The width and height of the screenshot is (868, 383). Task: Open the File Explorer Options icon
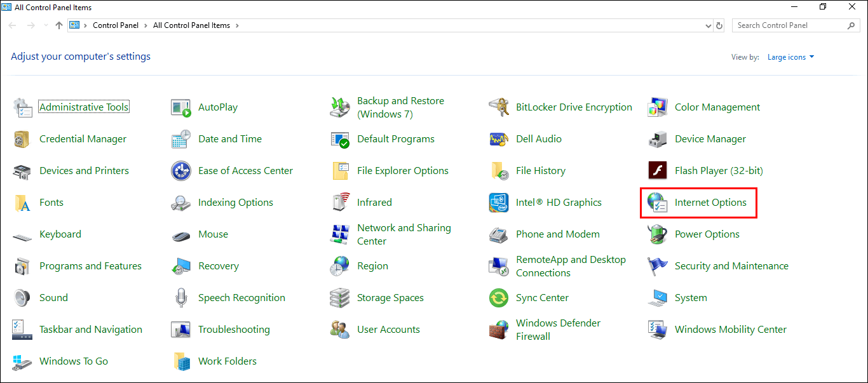point(340,171)
